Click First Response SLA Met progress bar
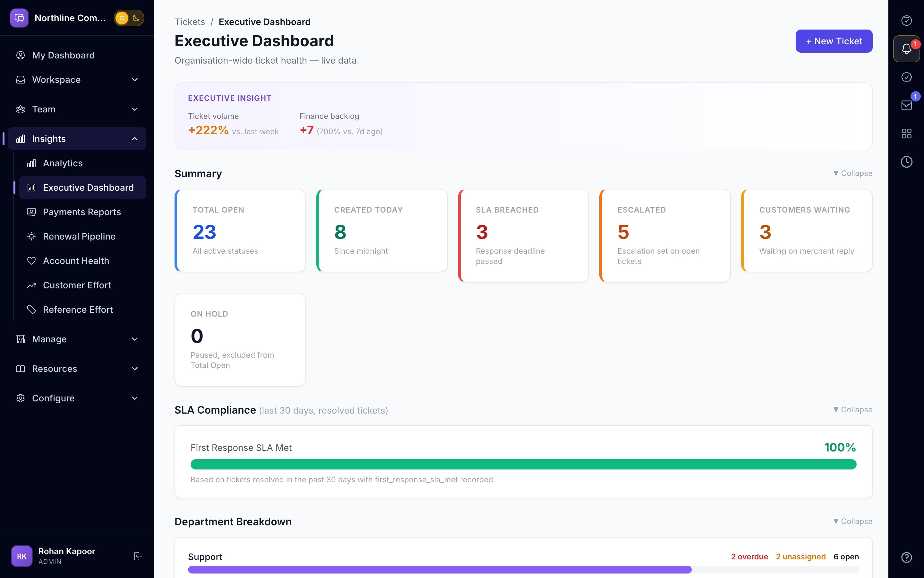The height and width of the screenshot is (578, 924). tap(523, 464)
